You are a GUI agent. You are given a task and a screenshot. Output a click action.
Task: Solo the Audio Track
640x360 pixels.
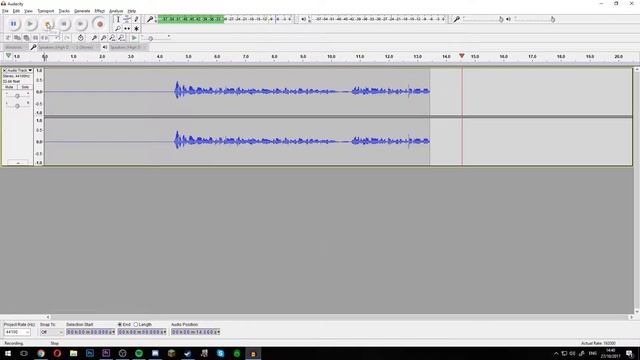(x=25, y=87)
